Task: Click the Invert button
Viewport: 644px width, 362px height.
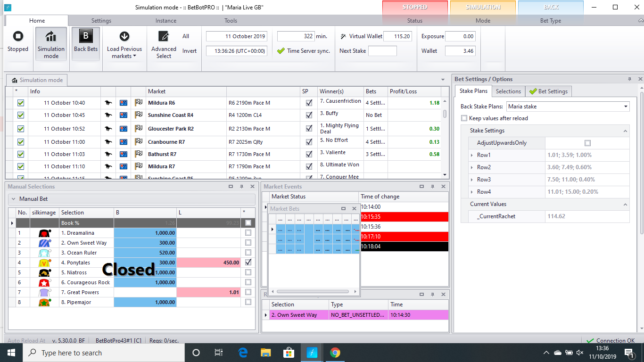Action: pyautogui.click(x=189, y=50)
